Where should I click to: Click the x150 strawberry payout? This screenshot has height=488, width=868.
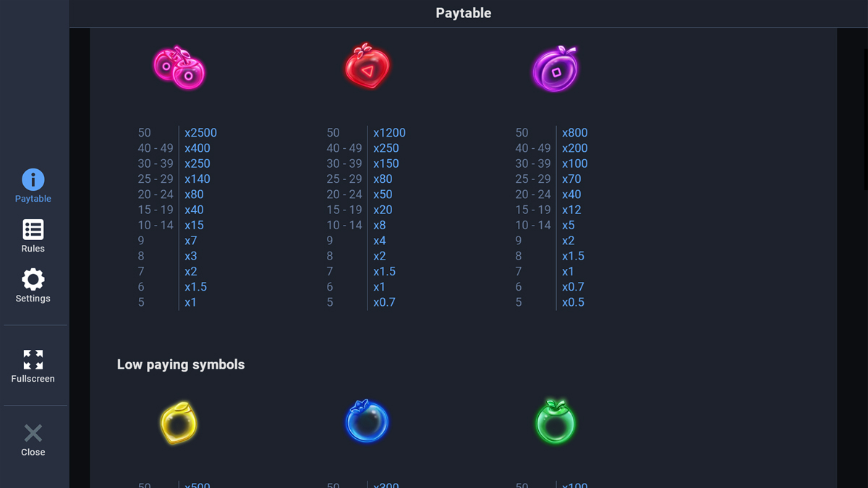386,164
